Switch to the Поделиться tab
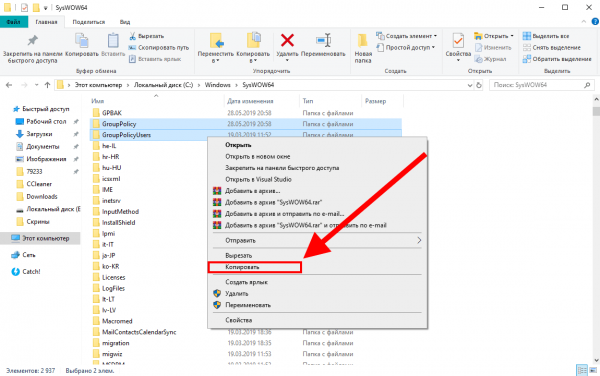This screenshot has width=600, height=376. (89, 22)
